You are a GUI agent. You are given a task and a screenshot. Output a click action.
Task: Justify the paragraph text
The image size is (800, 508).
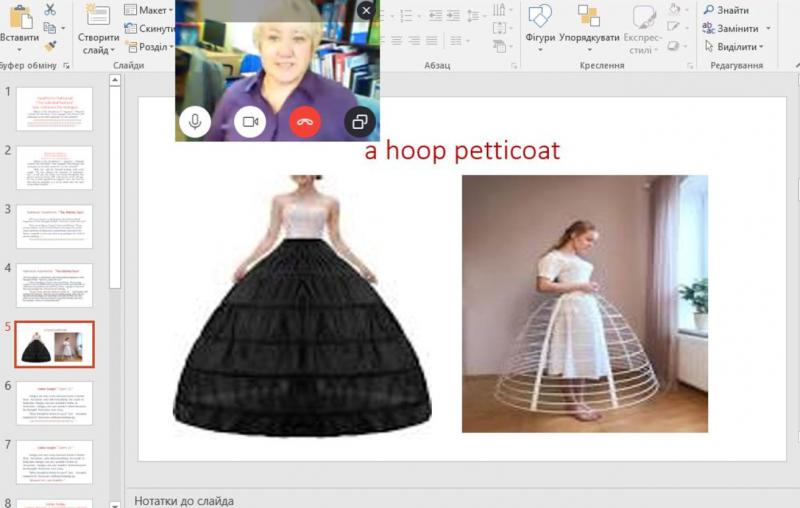tap(432, 40)
